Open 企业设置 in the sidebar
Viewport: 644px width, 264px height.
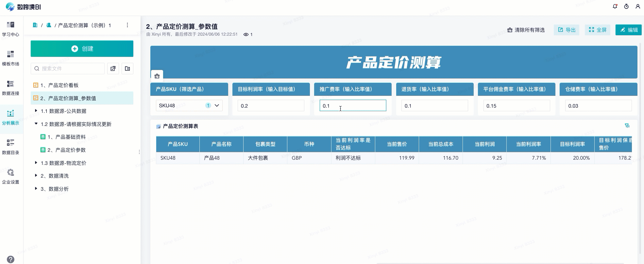10,176
